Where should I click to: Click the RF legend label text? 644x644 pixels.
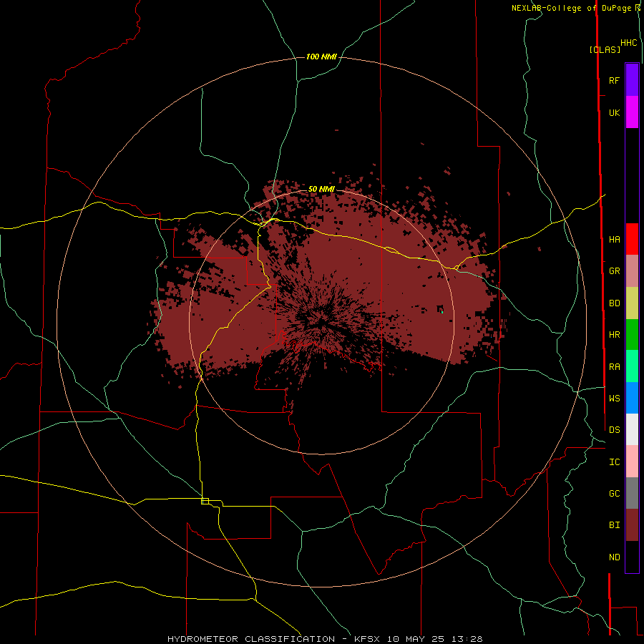pos(615,80)
